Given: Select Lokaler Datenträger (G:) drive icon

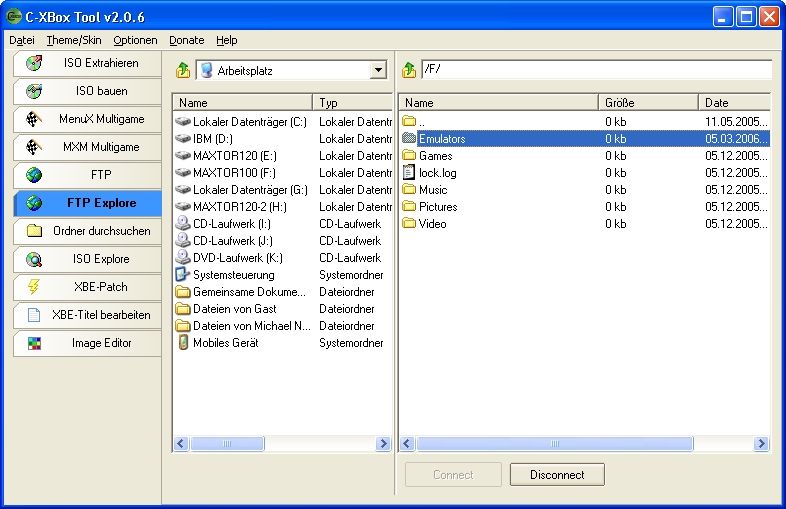Looking at the screenshot, I should [x=183, y=190].
